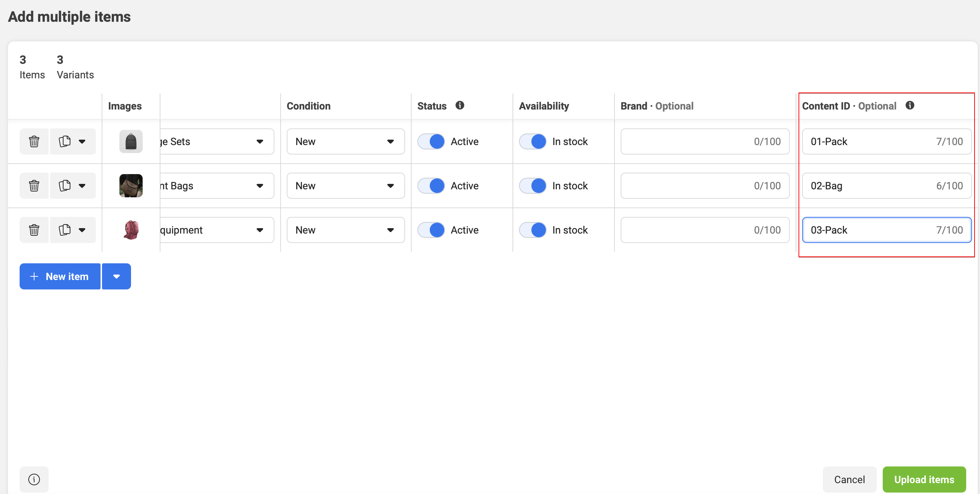The image size is (980, 494).
Task: Open New item options arrow dropdown
Action: pyautogui.click(x=117, y=276)
